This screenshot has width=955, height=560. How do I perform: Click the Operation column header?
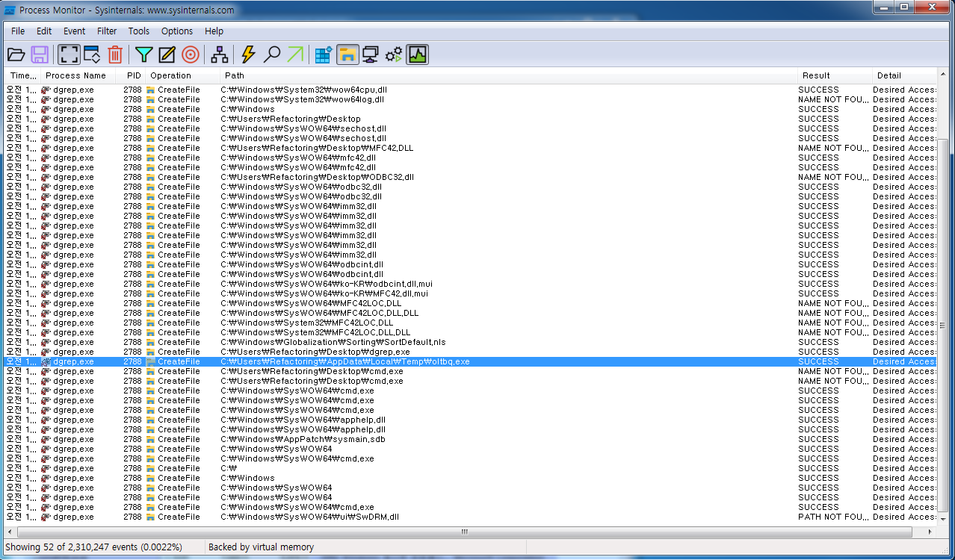183,75
